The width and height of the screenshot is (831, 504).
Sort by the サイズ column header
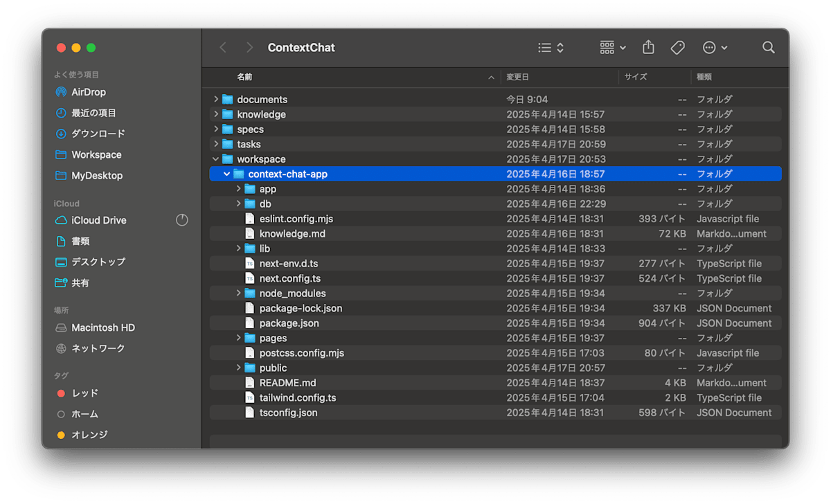click(636, 77)
